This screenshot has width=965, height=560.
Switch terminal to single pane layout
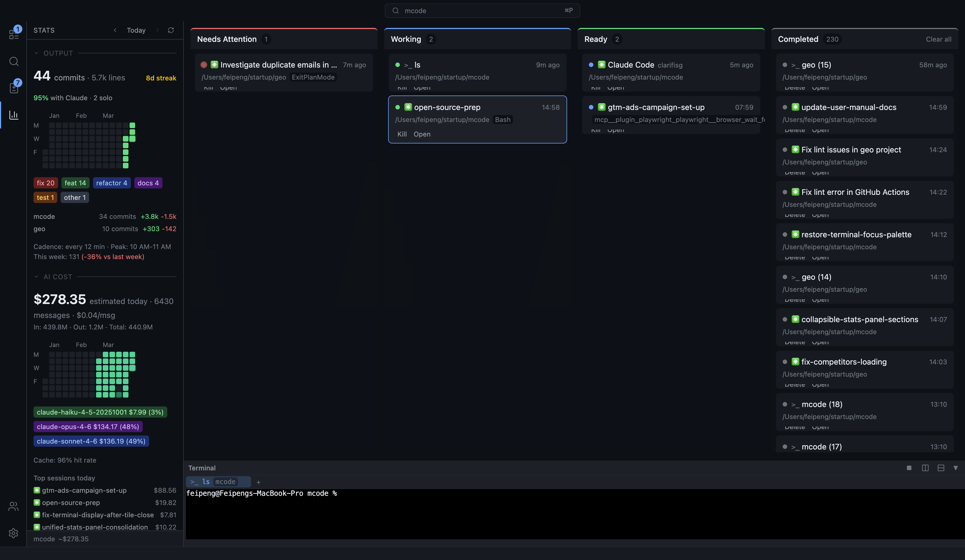click(909, 468)
